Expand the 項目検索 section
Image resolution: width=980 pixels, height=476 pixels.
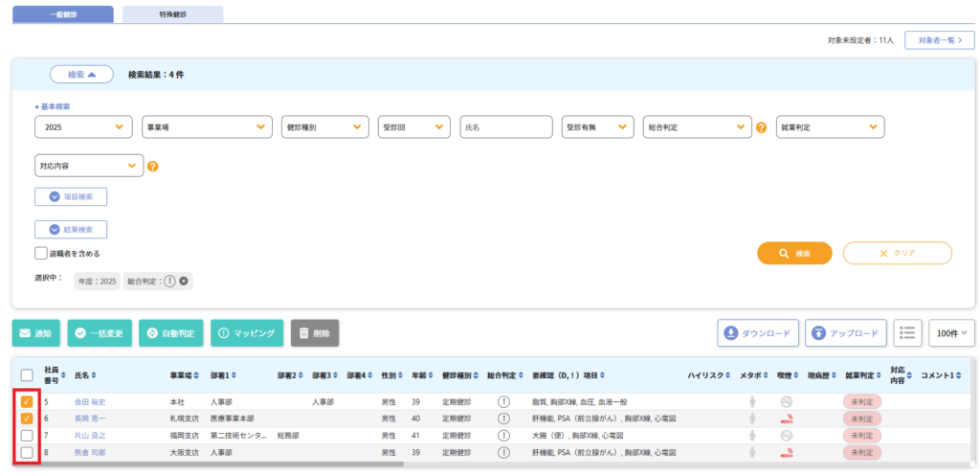click(x=71, y=196)
